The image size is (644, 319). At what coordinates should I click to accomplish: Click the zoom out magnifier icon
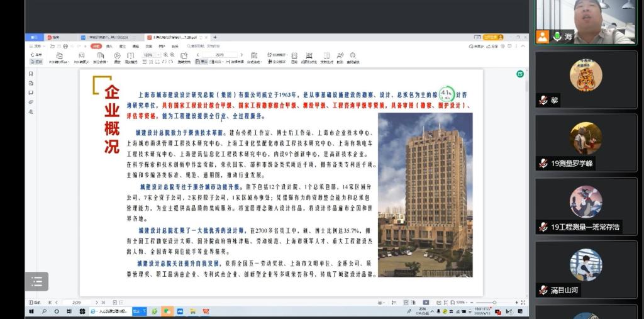coord(165,55)
